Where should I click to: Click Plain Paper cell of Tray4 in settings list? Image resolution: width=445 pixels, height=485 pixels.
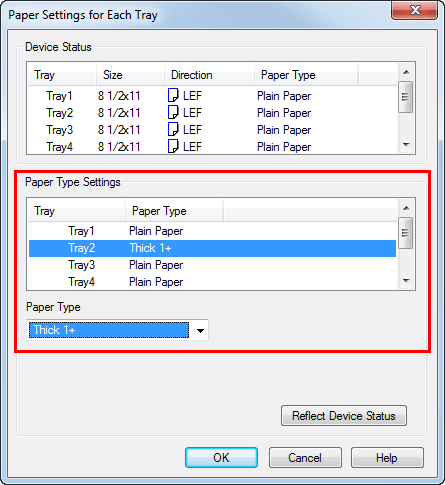point(156,282)
